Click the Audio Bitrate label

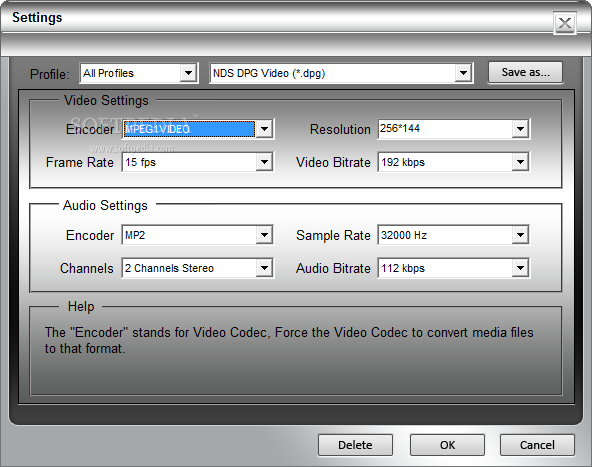point(333,268)
